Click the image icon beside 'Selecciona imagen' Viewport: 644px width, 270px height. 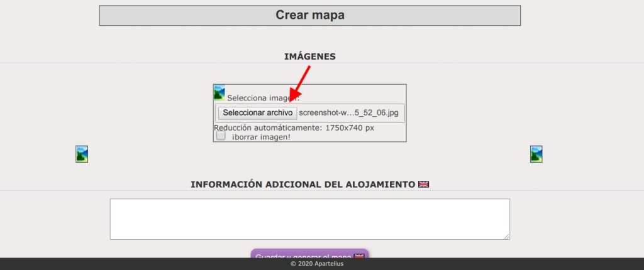pos(219,92)
